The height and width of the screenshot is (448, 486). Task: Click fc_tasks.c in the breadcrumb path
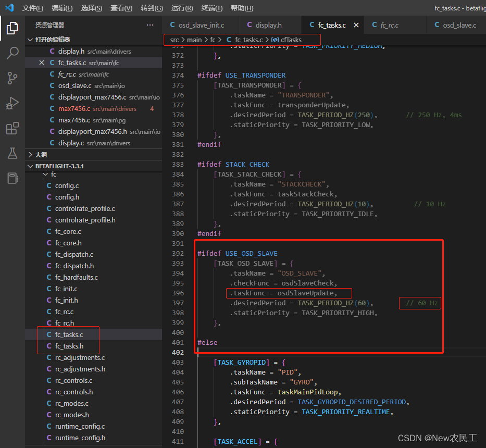click(248, 40)
